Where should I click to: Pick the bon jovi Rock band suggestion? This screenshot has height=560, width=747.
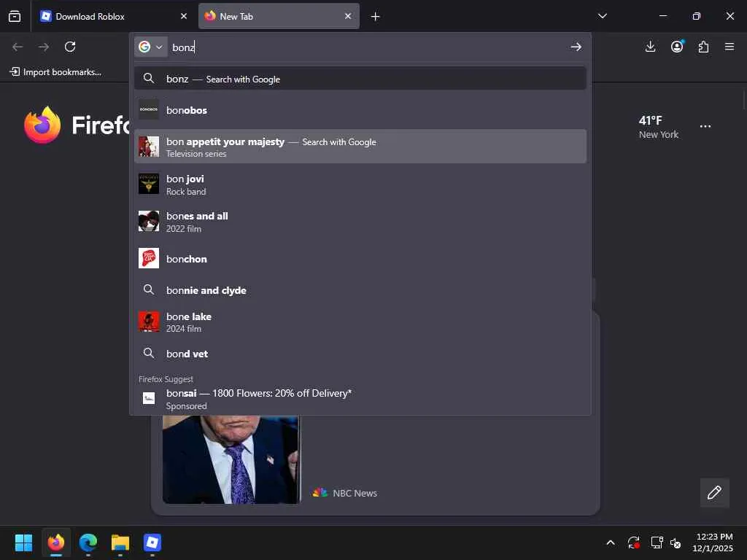click(360, 184)
